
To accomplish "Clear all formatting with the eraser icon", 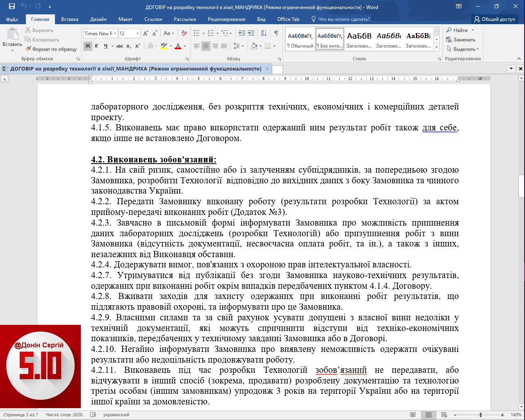I will coord(184,34).
